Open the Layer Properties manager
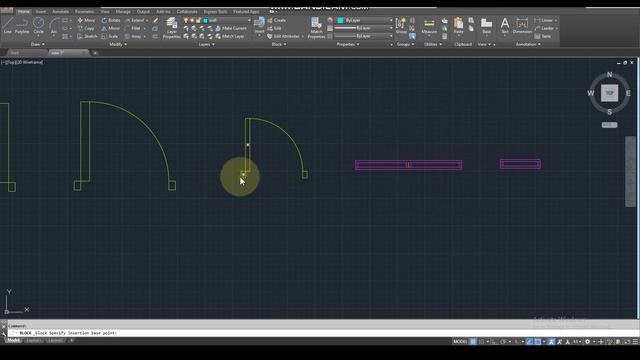Image resolution: width=640 pixels, height=360 pixels. click(x=171, y=28)
